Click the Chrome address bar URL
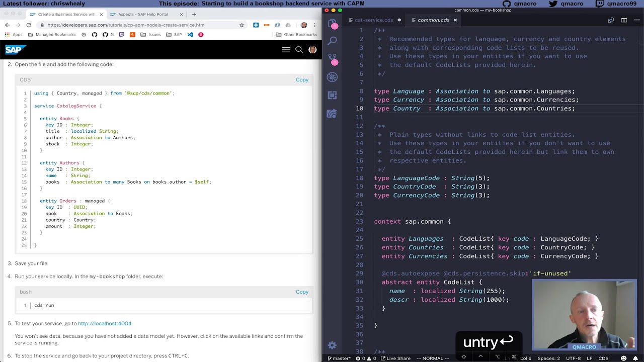 [126, 25]
